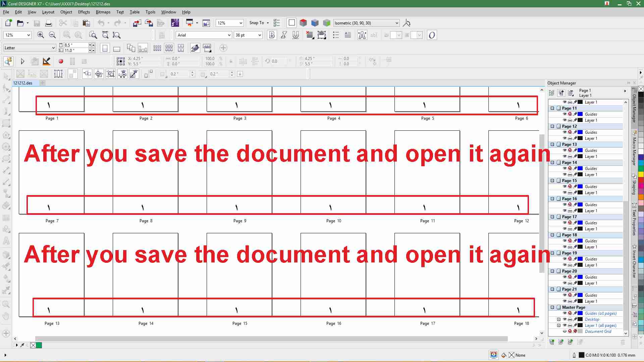Pick the yellow swatch in color palette
644x362 pixels.
coord(641,174)
